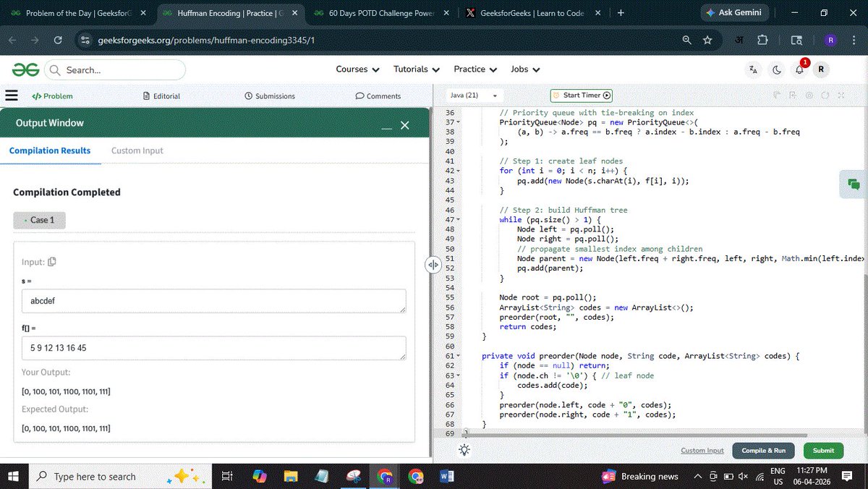868x489 pixels.
Task: Click the lightbulb hint icon below editor
Action: (x=464, y=450)
